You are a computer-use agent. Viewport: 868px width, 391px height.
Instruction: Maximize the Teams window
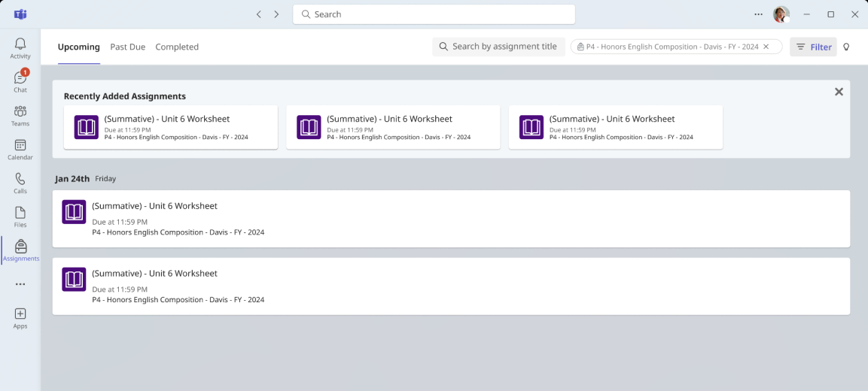831,14
